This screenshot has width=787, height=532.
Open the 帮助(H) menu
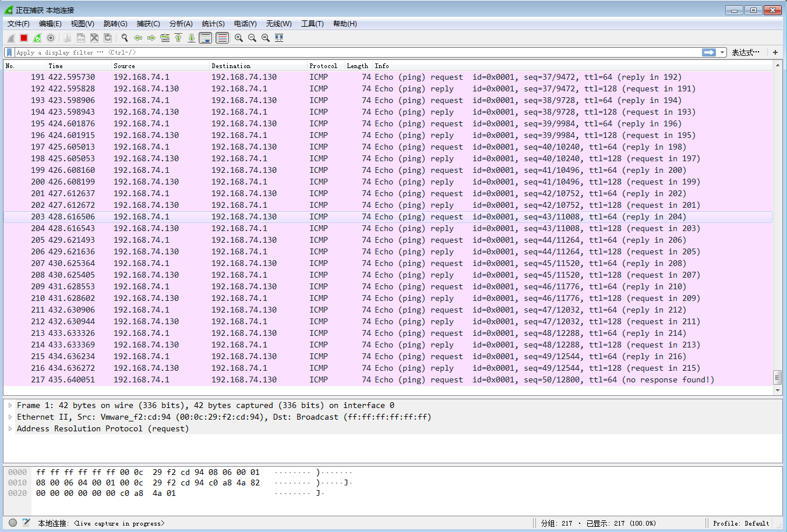[x=345, y=24]
